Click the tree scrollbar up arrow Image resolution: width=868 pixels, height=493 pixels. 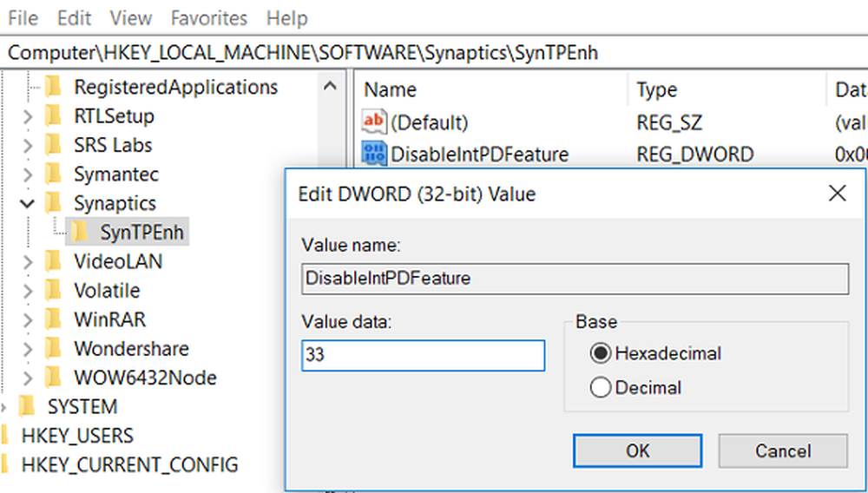click(x=330, y=86)
